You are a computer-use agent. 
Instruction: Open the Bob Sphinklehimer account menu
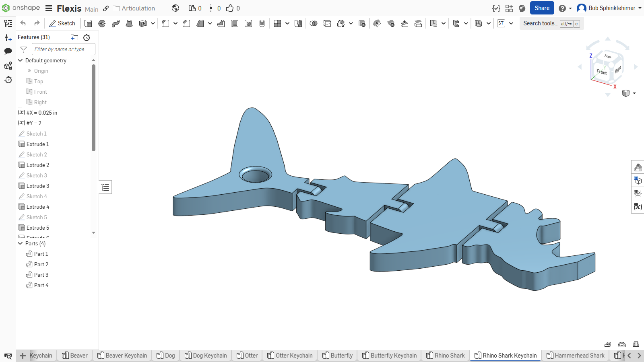609,8
